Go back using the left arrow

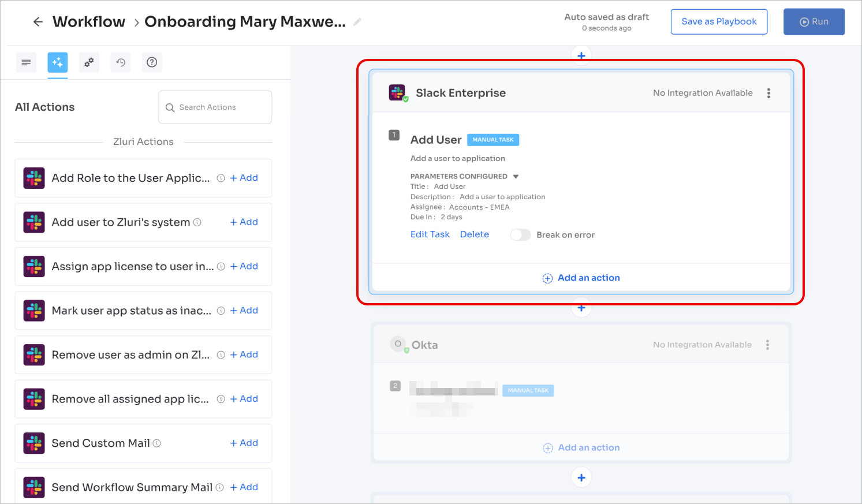coord(38,22)
